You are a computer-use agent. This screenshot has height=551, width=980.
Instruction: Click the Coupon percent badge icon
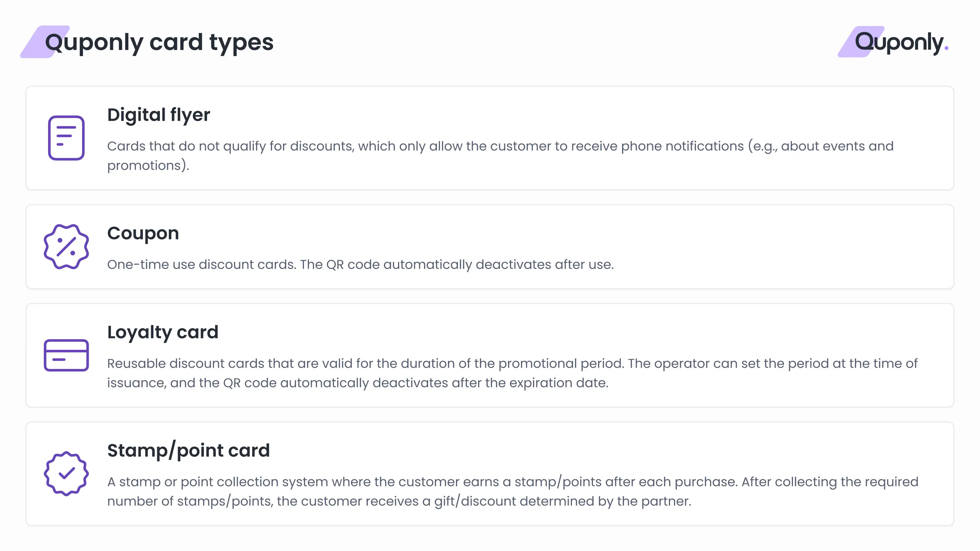pos(66,247)
